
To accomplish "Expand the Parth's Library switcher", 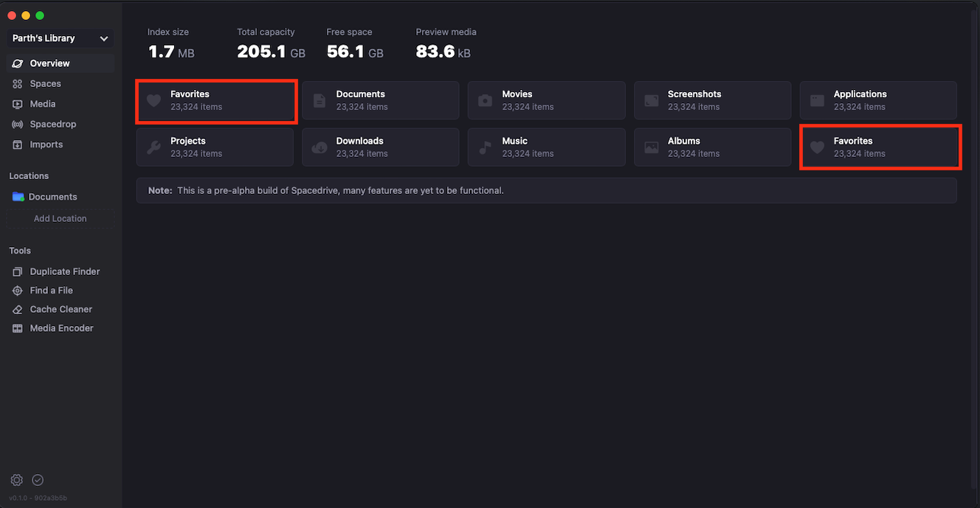I will pyautogui.click(x=59, y=38).
